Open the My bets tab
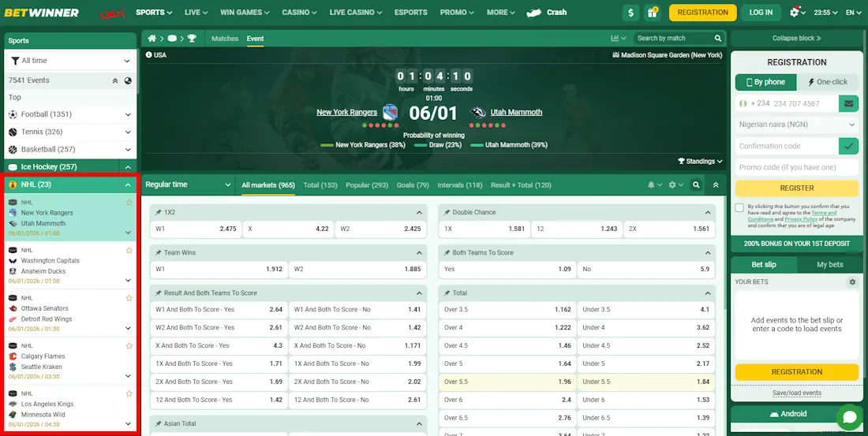This screenshot has width=868, height=436. coord(830,264)
